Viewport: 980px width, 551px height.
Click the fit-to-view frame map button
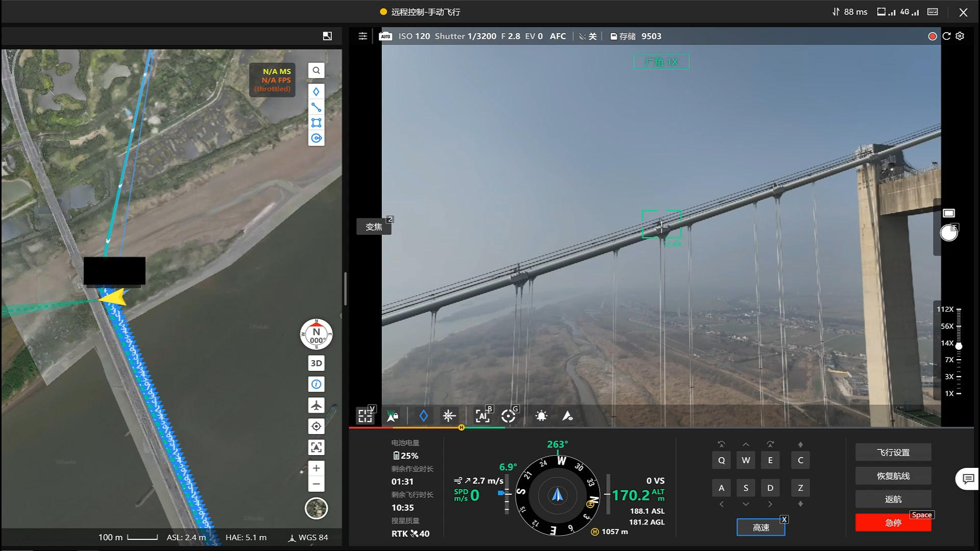tap(316, 447)
